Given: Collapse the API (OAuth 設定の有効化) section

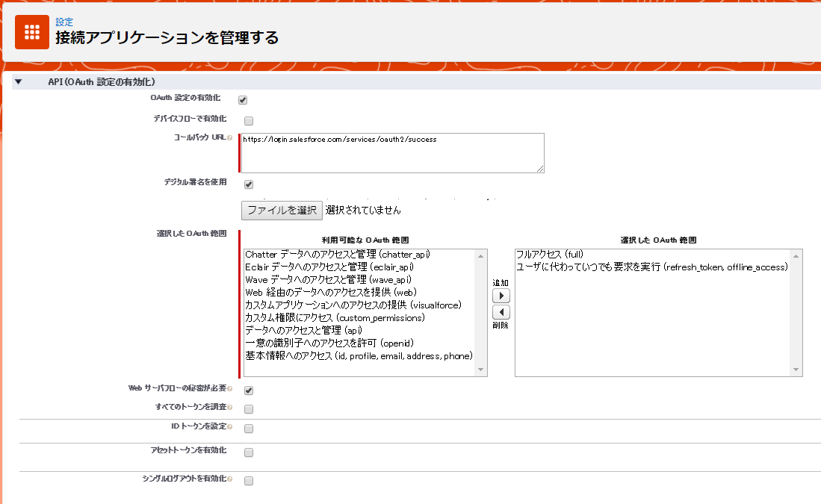Looking at the screenshot, I should (x=19, y=81).
